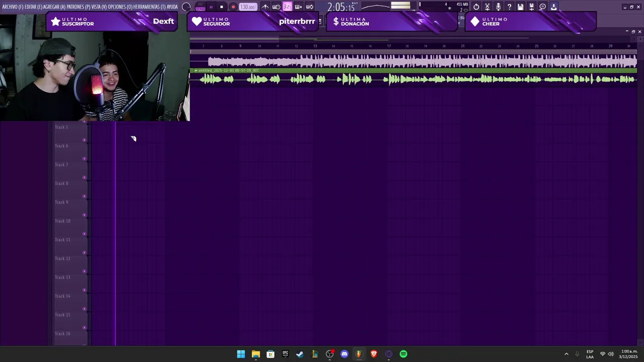Open Discord from the taskbar
The image size is (644, 362).
coord(344,354)
